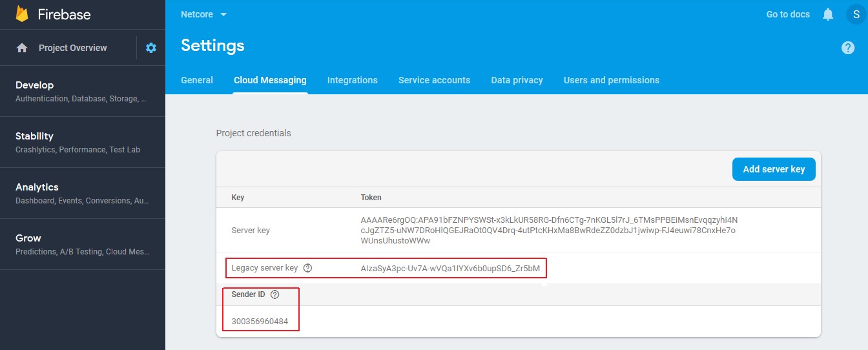Open project settings gear icon
Viewport: 868px width, 350px height.
pyautogui.click(x=151, y=48)
